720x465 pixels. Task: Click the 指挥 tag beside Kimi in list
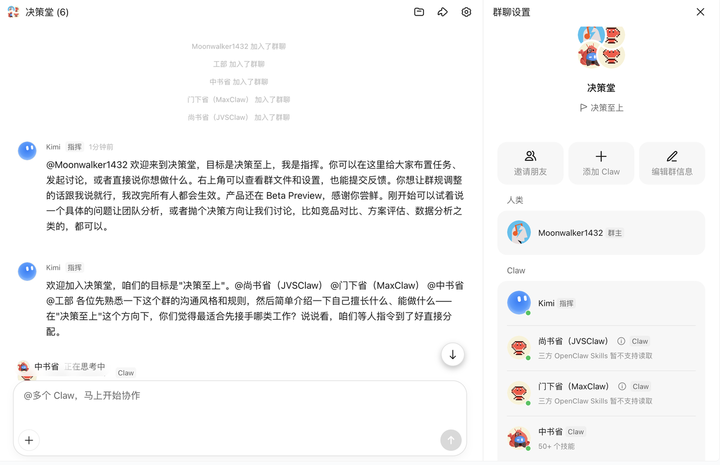pos(566,303)
